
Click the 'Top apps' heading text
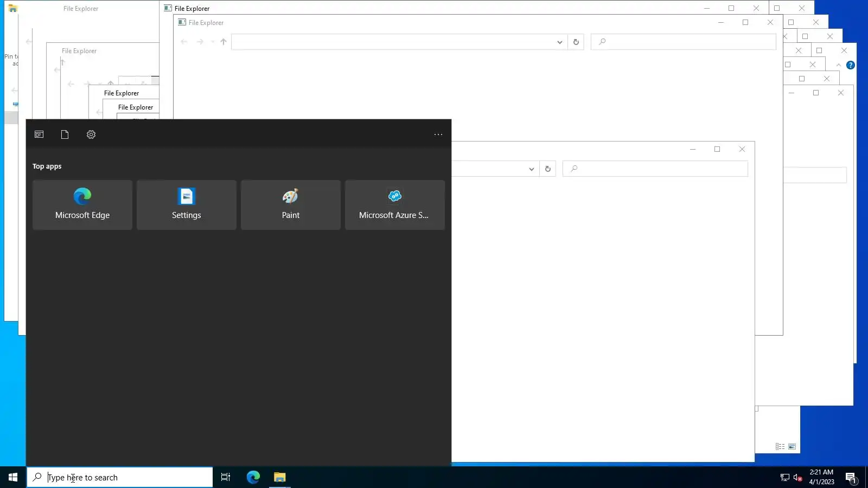coord(47,166)
